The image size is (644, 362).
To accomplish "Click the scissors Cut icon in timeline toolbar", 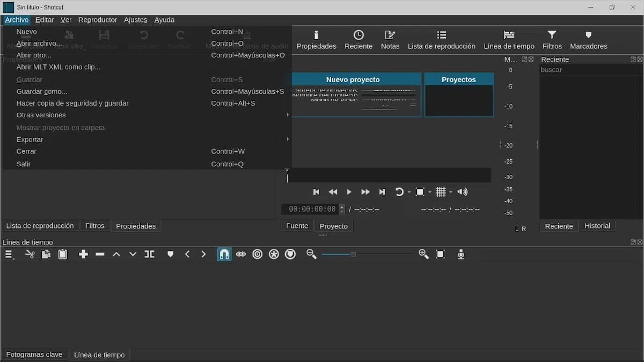I will point(30,254).
